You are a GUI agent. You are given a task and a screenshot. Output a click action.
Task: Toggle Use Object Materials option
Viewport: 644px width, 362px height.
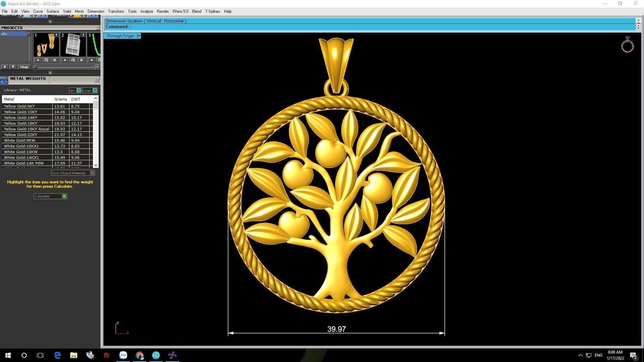coord(73,173)
